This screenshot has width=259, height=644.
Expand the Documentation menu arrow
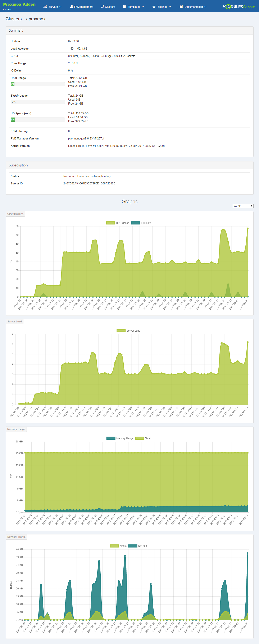click(205, 7)
